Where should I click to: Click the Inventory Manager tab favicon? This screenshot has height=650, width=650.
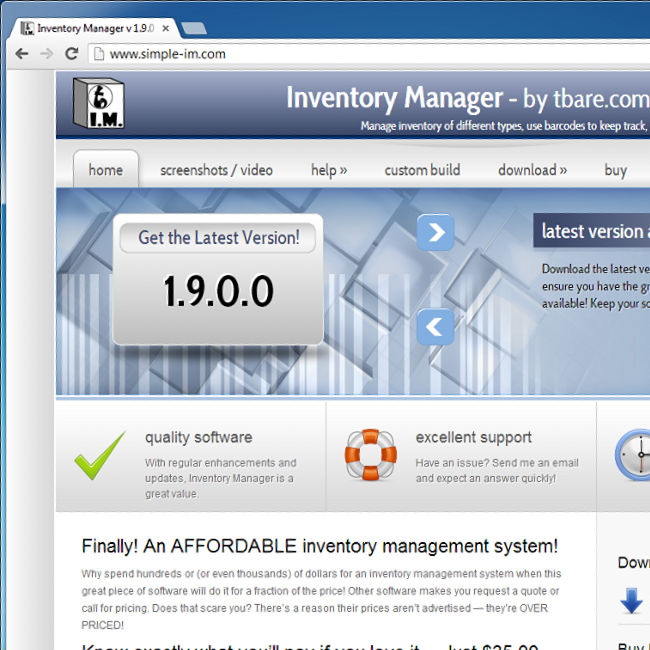tap(27, 28)
